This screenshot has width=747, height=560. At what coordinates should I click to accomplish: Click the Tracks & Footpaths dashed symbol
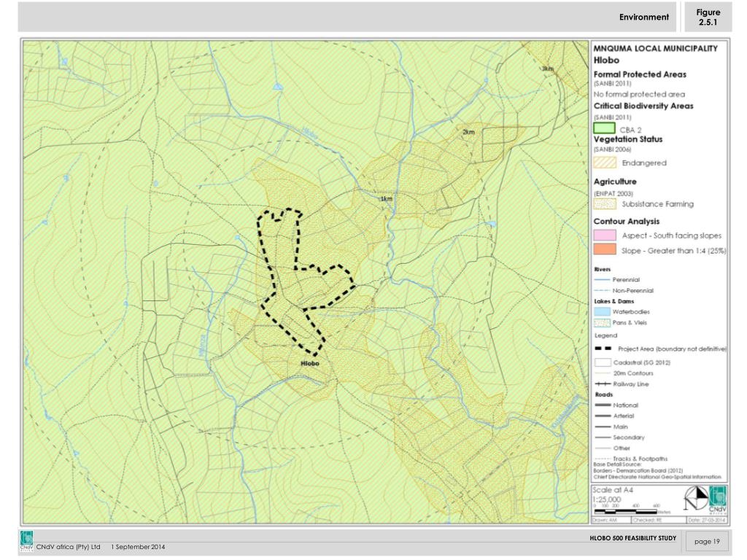click(x=603, y=459)
